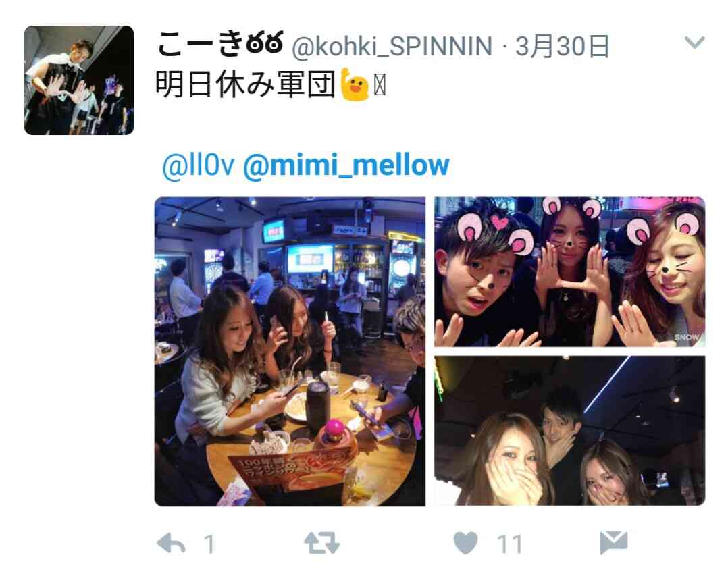Open direct message via envelope icon
The image size is (728, 578).
[613, 543]
